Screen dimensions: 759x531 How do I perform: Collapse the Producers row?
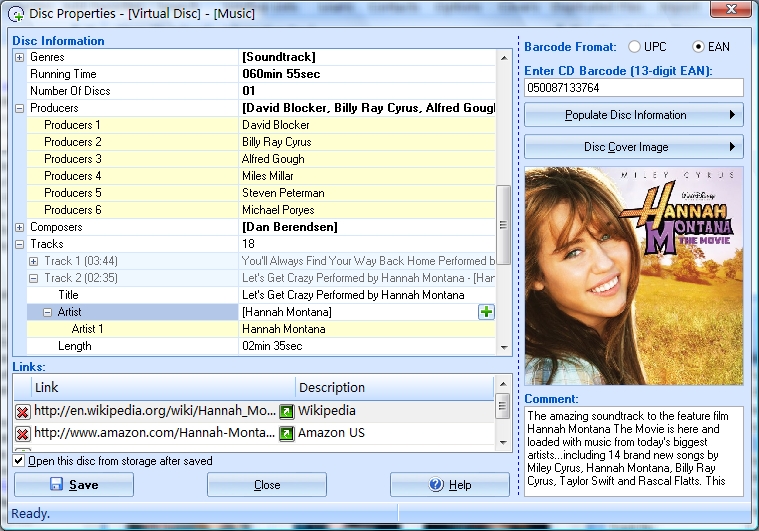click(x=19, y=108)
